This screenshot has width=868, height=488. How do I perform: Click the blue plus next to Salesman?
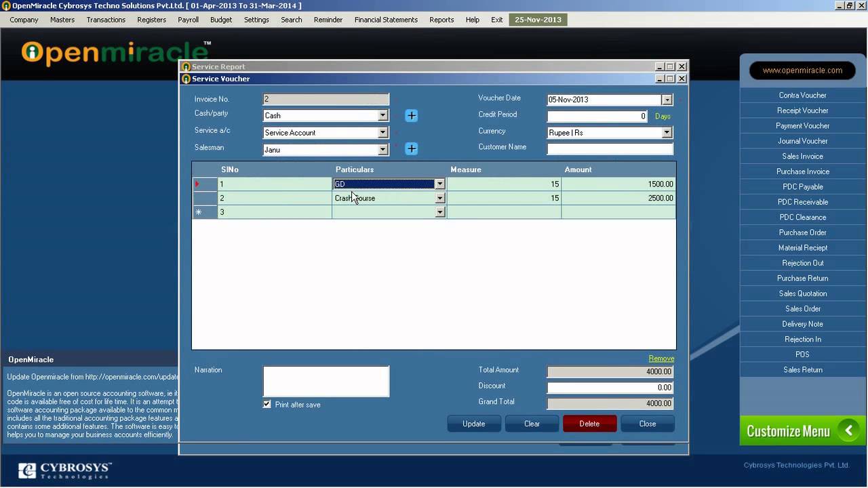pyautogui.click(x=411, y=149)
